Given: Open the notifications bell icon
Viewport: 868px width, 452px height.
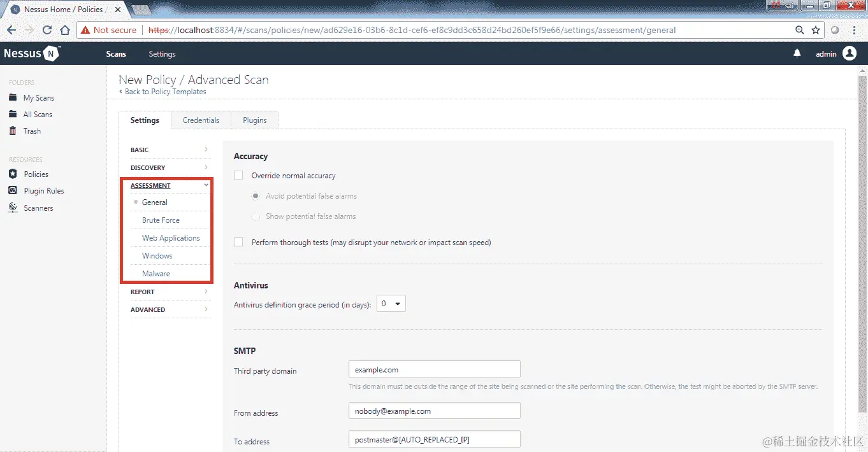Looking at the screenshot, I should [797, 54].
